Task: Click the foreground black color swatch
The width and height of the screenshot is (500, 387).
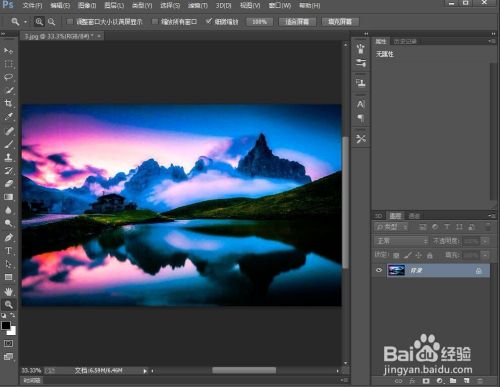Action: click(5, 325)
